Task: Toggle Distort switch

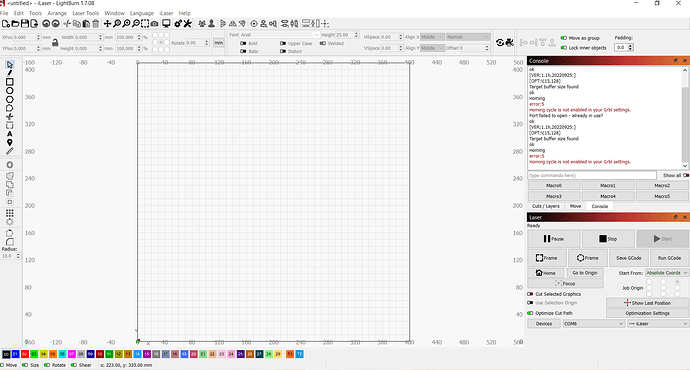Action: pos(283,51)
